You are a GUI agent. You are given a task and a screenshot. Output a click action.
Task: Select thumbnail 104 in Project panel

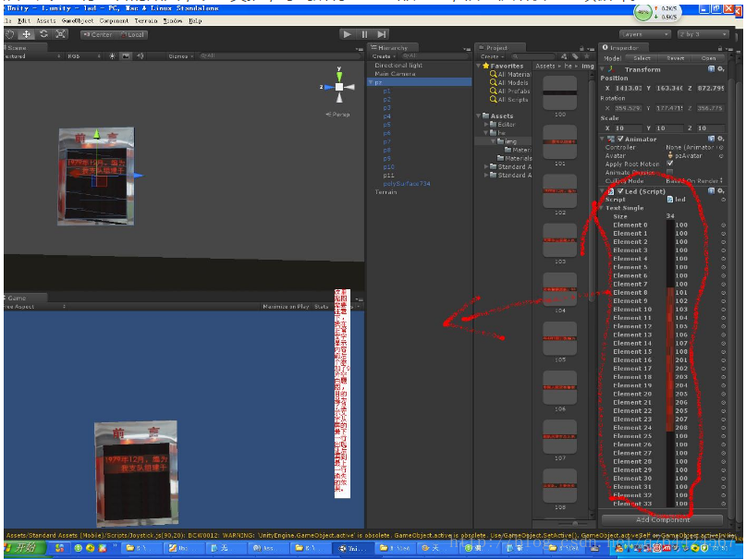coord(560,289)
